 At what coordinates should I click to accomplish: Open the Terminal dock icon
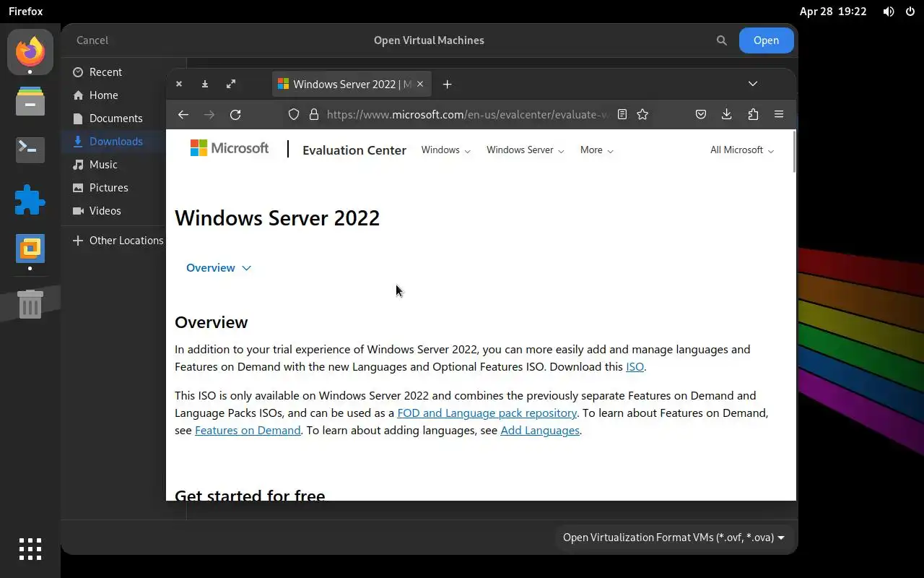pos(30,150)
